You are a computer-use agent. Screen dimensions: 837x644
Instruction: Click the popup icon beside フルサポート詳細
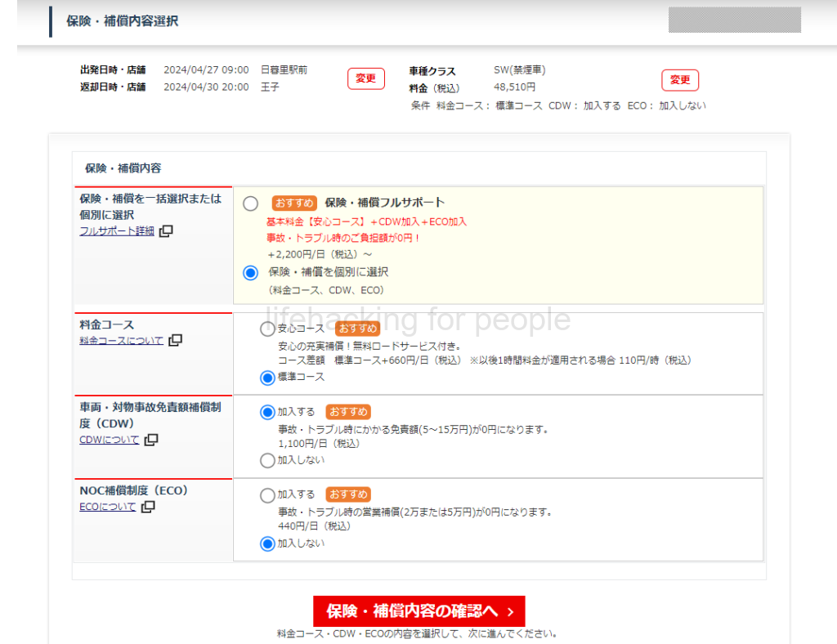coord(166,231)
